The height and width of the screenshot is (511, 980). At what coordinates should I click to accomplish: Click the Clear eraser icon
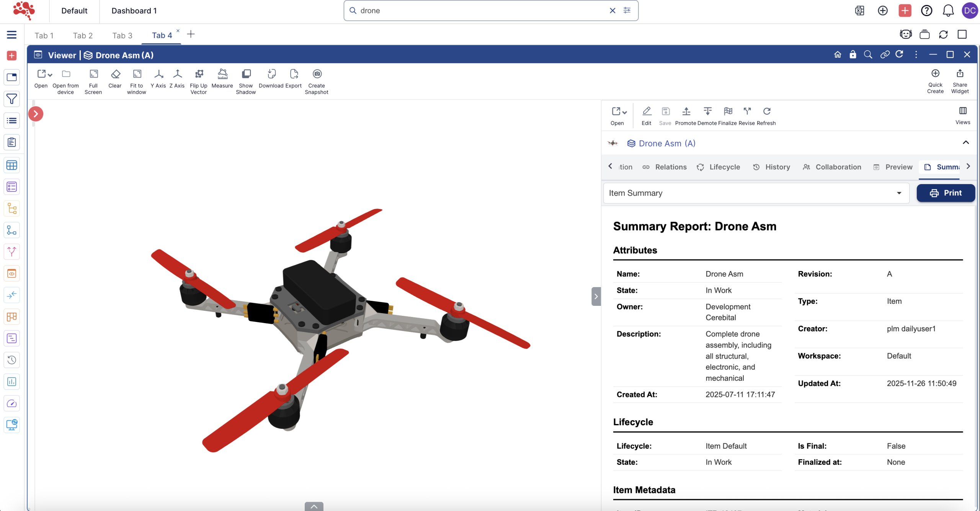point(115,74)
